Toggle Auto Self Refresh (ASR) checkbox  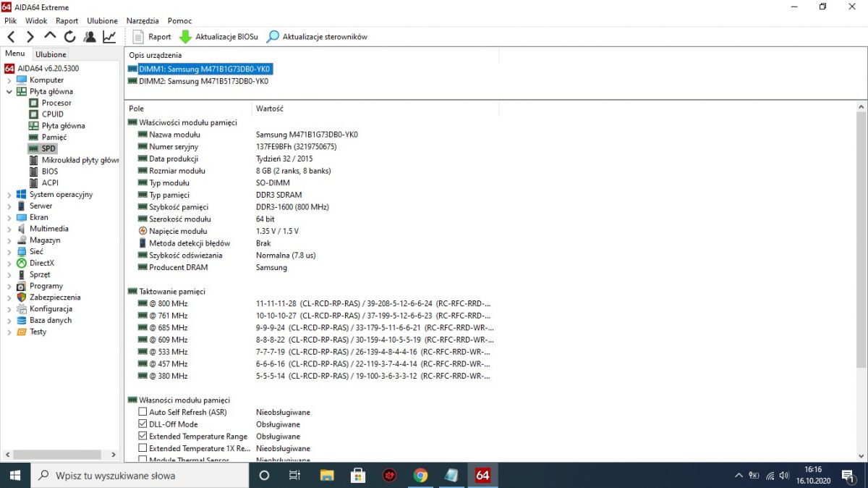click(142, 412)
